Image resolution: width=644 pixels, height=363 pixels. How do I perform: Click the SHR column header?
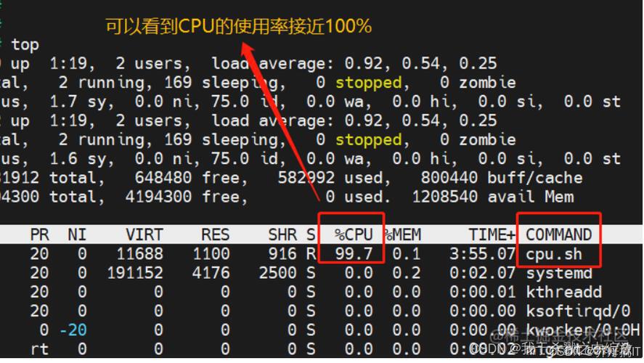click(x=282, y=234)
